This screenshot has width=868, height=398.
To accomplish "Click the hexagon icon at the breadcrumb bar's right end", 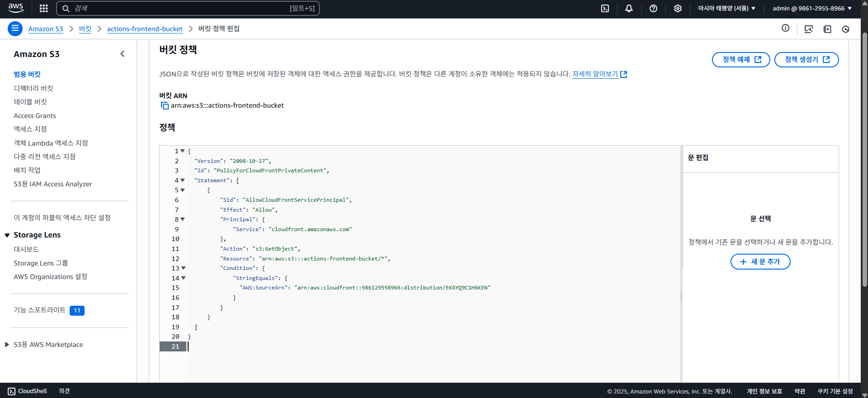I will [x=845, y=29].
